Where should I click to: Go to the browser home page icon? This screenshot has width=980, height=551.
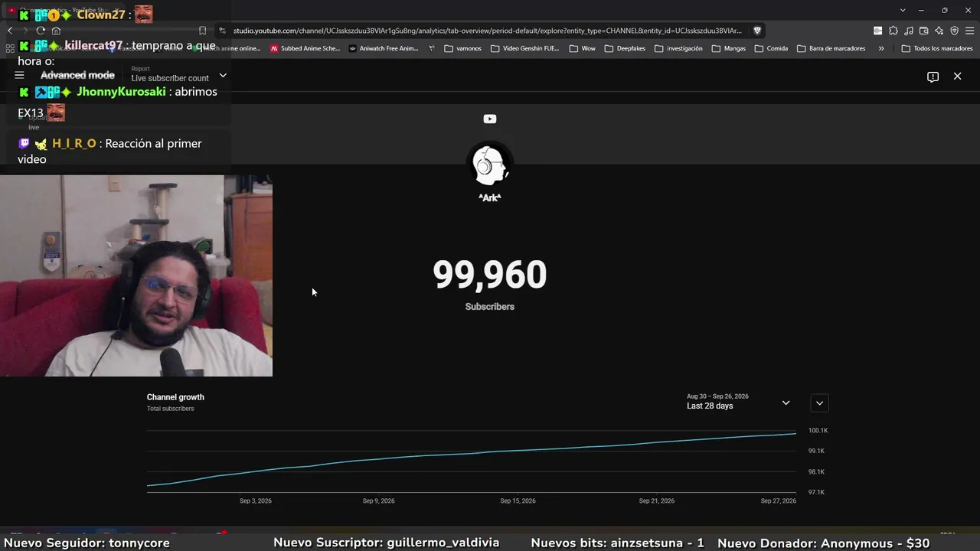[56, 31]
